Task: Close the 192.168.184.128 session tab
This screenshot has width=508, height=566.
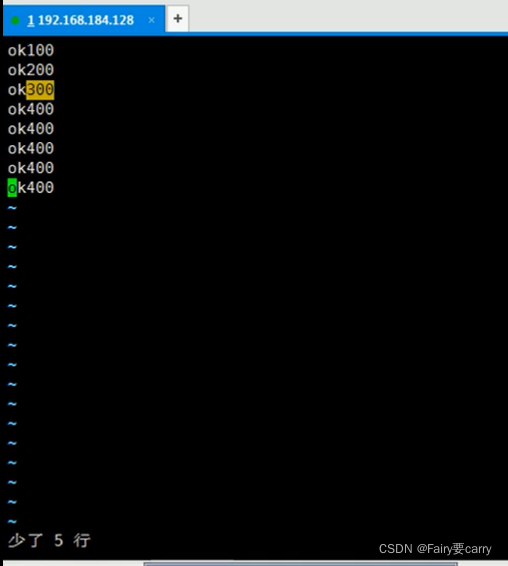Action: point(152,20)
